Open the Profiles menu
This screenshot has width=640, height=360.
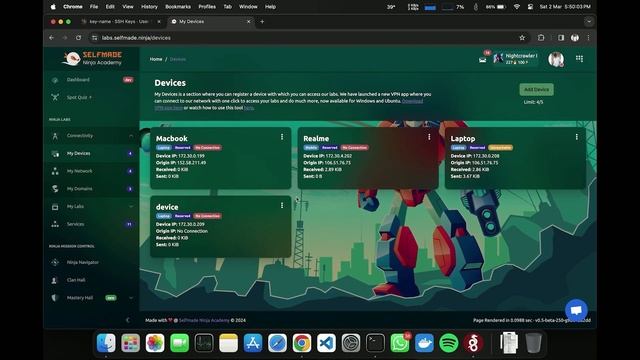[207, 7]
